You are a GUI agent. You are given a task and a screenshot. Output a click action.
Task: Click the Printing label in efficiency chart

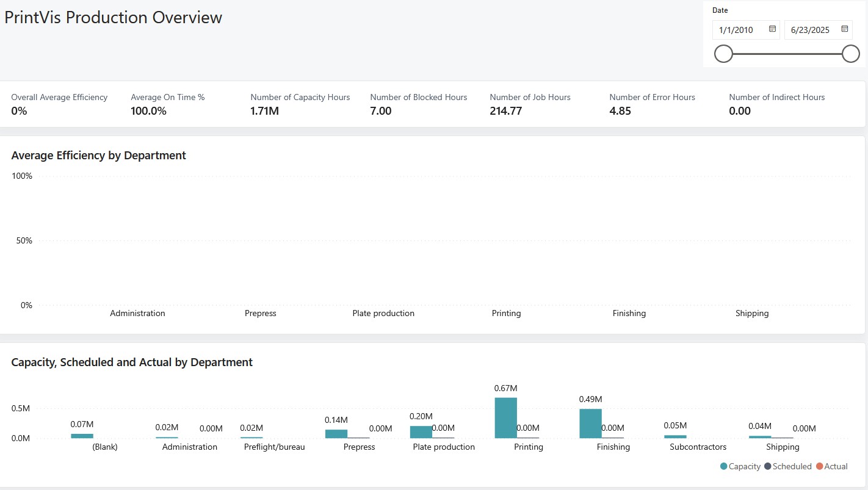click(507, 314)
